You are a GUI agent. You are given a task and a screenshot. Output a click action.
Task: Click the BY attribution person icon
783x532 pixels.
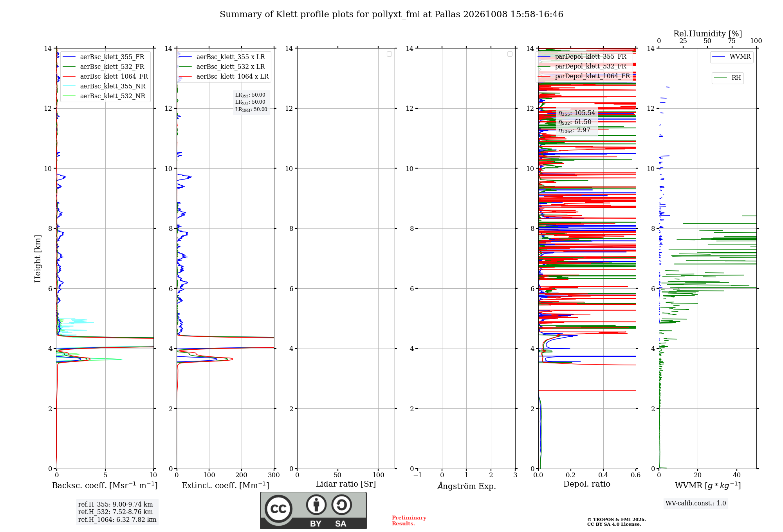(316, 505)
